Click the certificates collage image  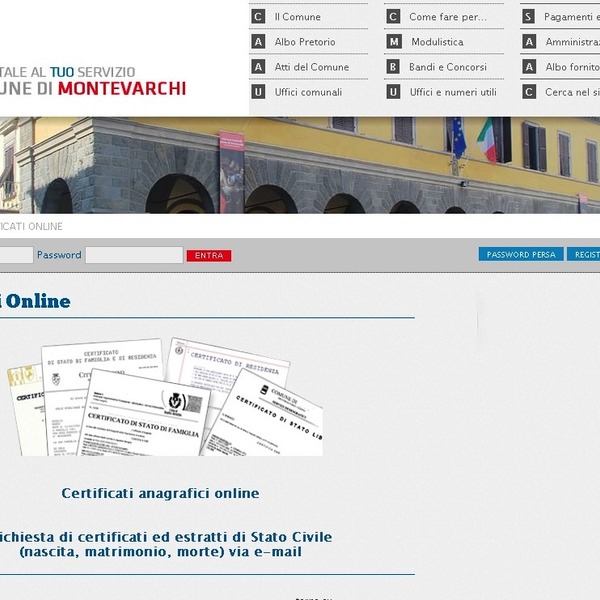point(165,397)
